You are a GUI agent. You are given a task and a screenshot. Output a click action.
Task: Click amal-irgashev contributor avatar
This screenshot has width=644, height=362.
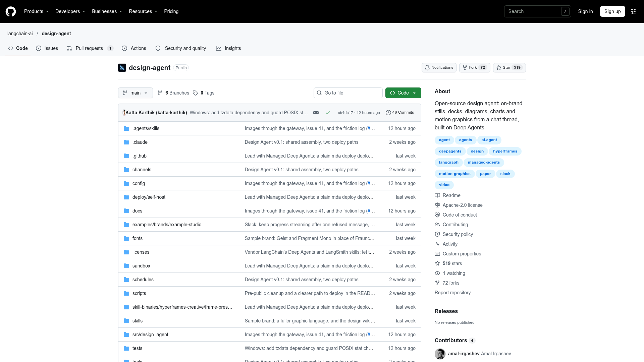click(440, 354)
